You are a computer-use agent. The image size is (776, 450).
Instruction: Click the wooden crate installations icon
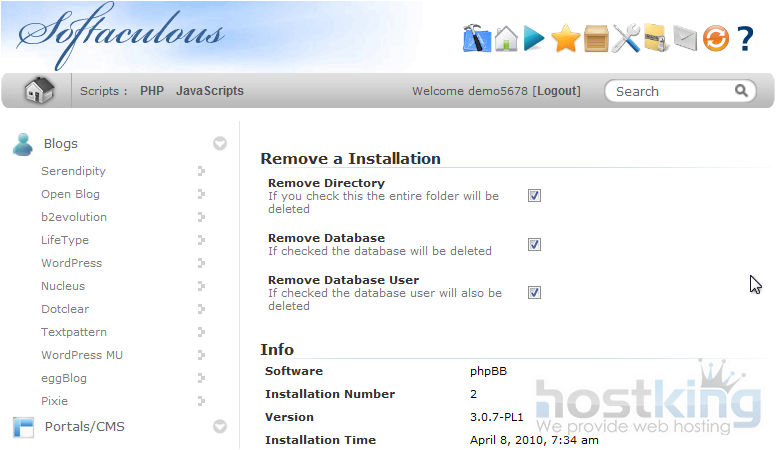(x=596, y=39)
